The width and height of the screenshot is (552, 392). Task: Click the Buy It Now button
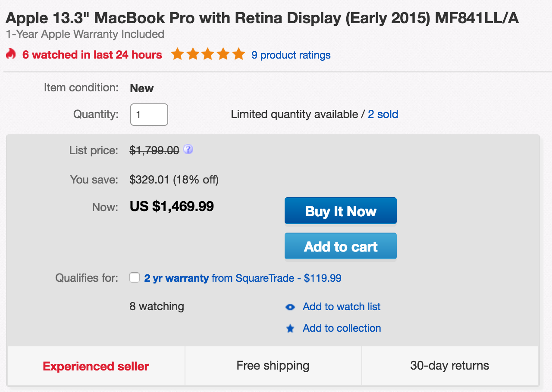(x=341, y=211)
